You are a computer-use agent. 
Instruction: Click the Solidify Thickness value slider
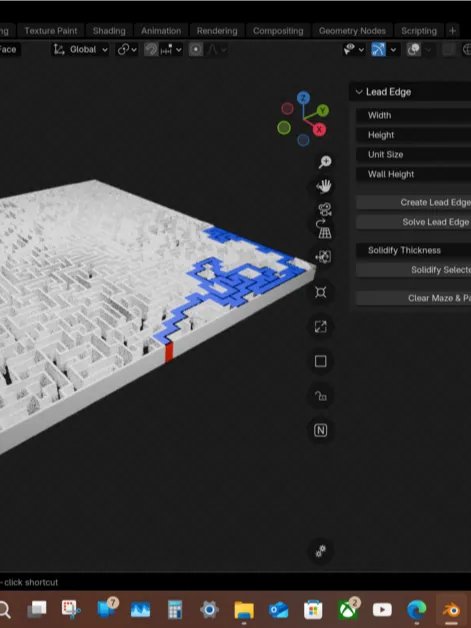414,250
